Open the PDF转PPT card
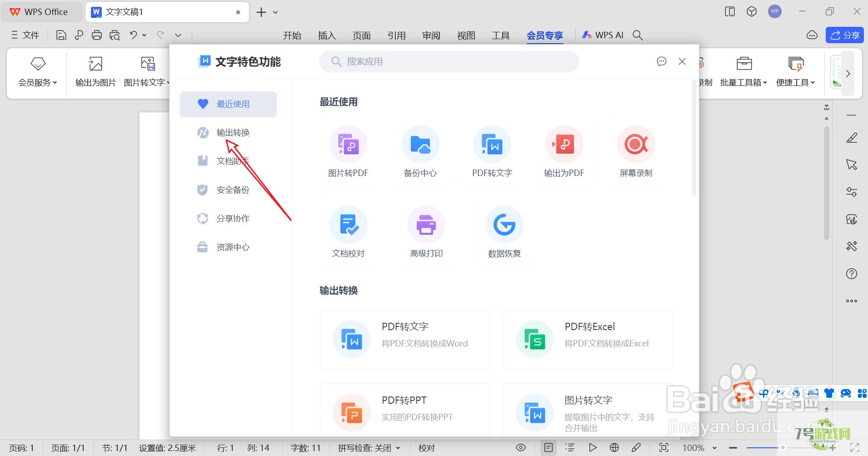This screenshot has height=456, width=868. (405, 410)
